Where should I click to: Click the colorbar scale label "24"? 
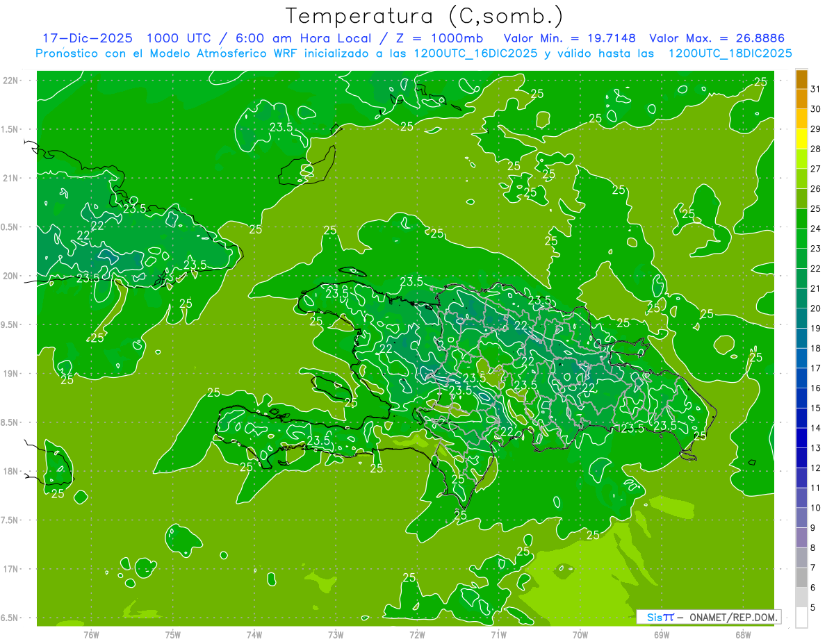816,229
